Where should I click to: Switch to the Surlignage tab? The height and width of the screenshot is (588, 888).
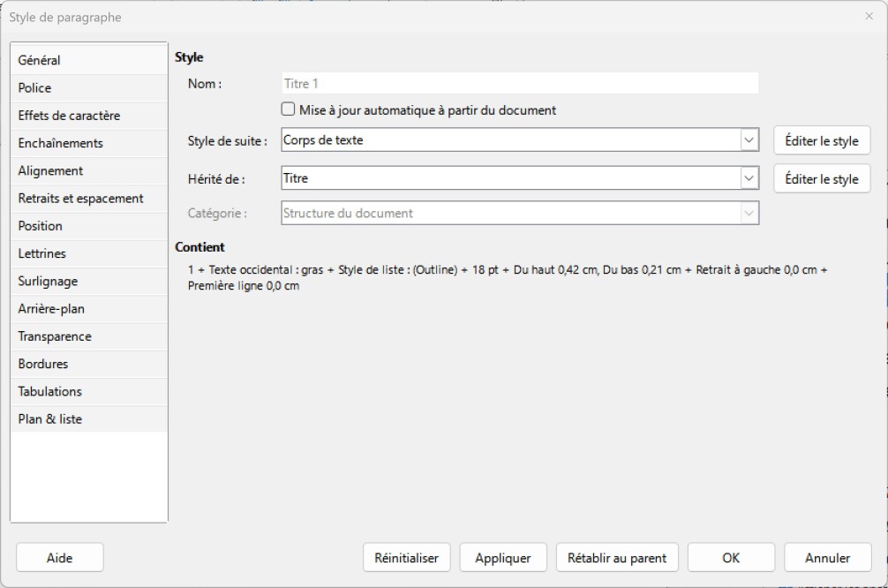[x=48, y=281]
